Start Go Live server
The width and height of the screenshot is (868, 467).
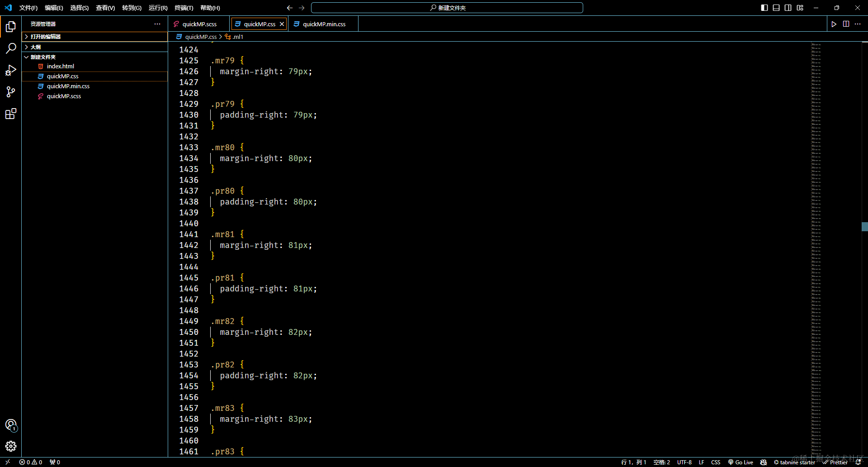point(741,462)
